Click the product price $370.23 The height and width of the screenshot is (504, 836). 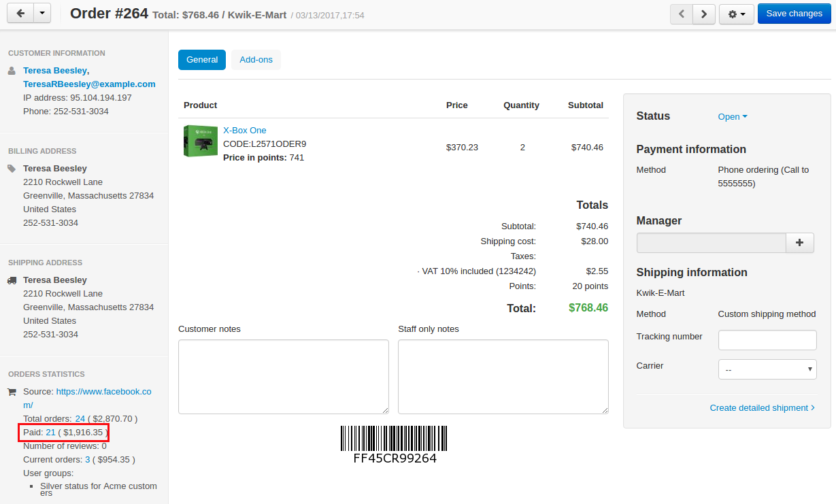point(462,148)
